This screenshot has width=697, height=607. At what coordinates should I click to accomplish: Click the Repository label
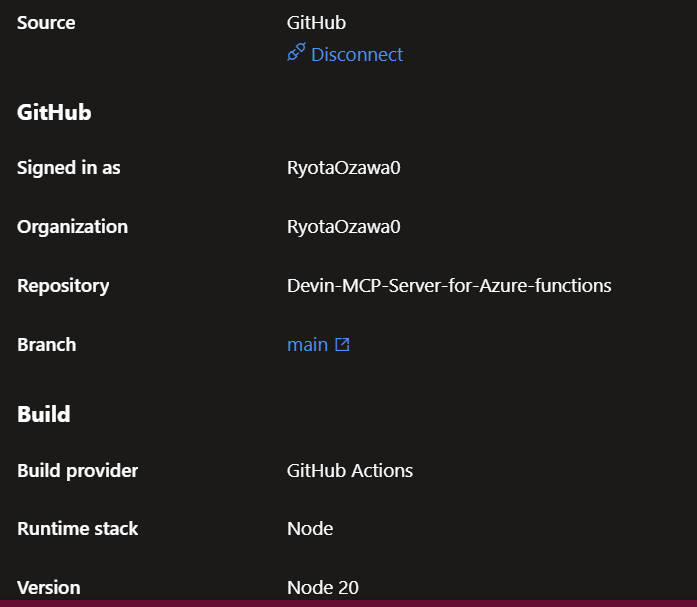[x=63, y=286]
